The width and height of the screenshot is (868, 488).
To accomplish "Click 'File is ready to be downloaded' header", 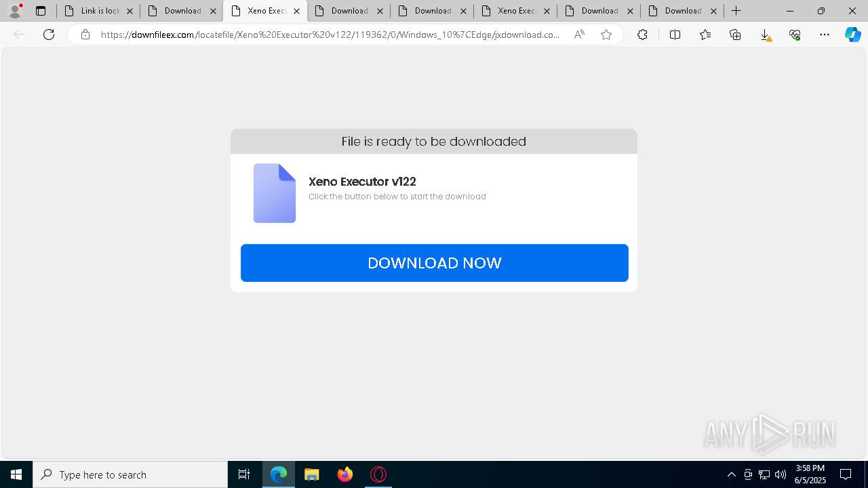I will click(x=434, y=141).
